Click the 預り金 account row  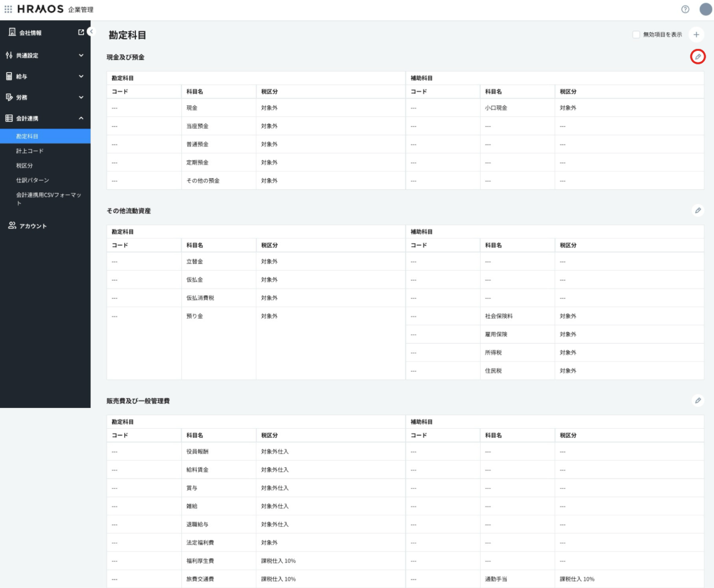[x=195, y=316]
